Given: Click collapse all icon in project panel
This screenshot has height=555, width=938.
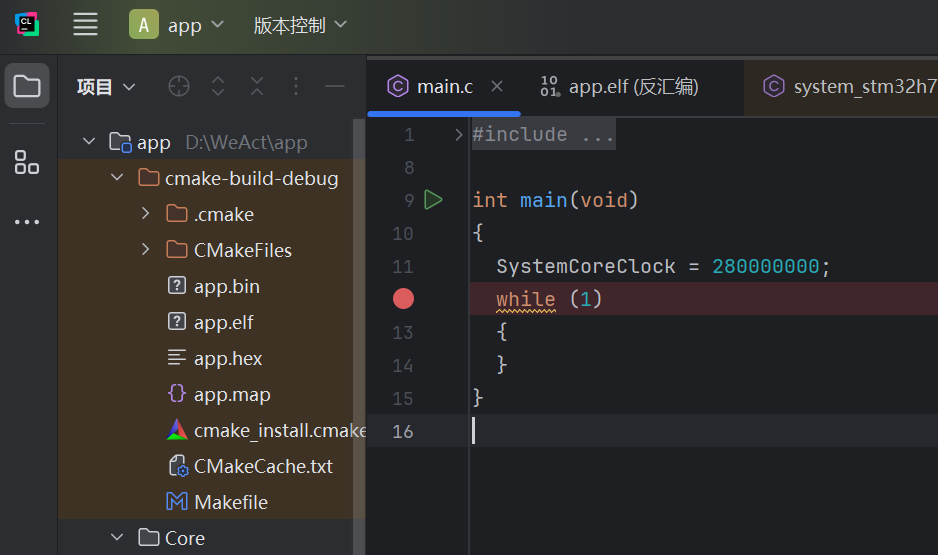Looking at the screenshot, I should pos(257,87).
